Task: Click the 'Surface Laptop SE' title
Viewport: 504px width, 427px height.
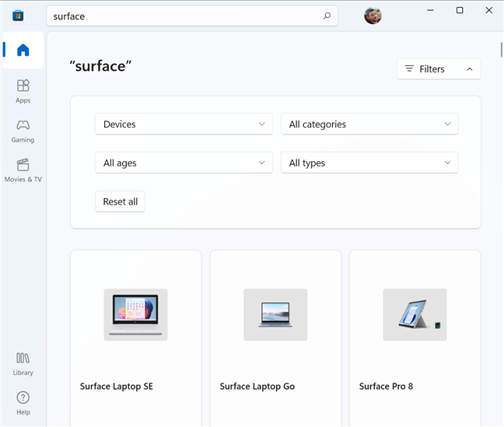Action: (x=117, y=386)
